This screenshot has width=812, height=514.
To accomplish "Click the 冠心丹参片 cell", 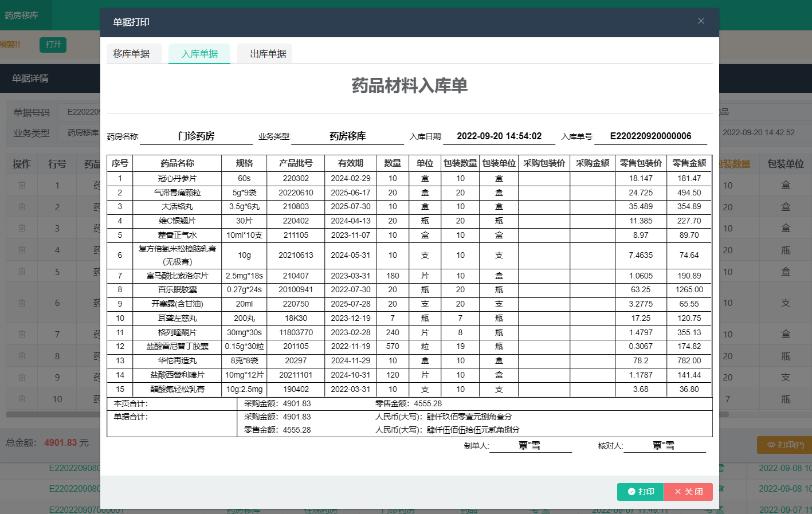I will click(177, 179).
